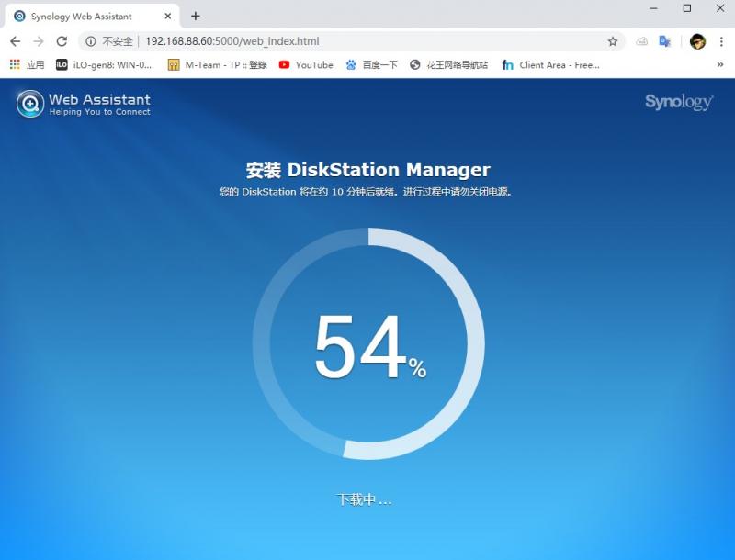Bookmark this page with the star icon
The image size is (735, 560).
tap(613, 41)
